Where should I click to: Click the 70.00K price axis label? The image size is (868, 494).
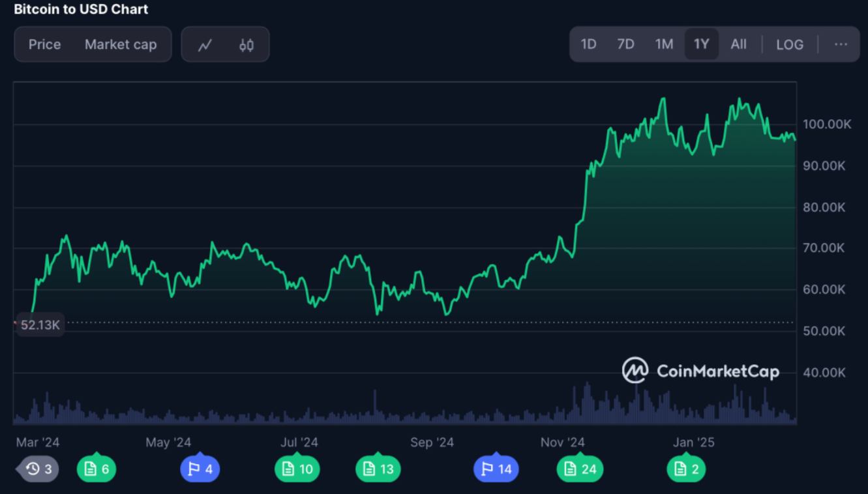pos(824,248)
